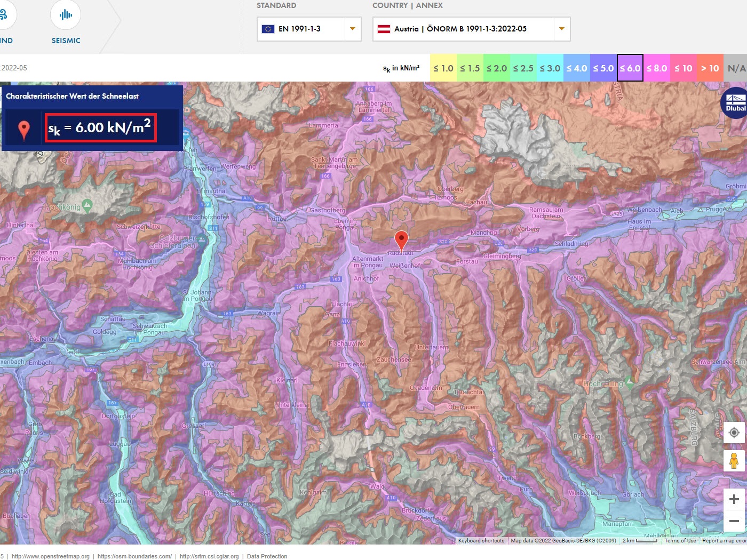Click the red location marker at Radstadt

(401, 241)
